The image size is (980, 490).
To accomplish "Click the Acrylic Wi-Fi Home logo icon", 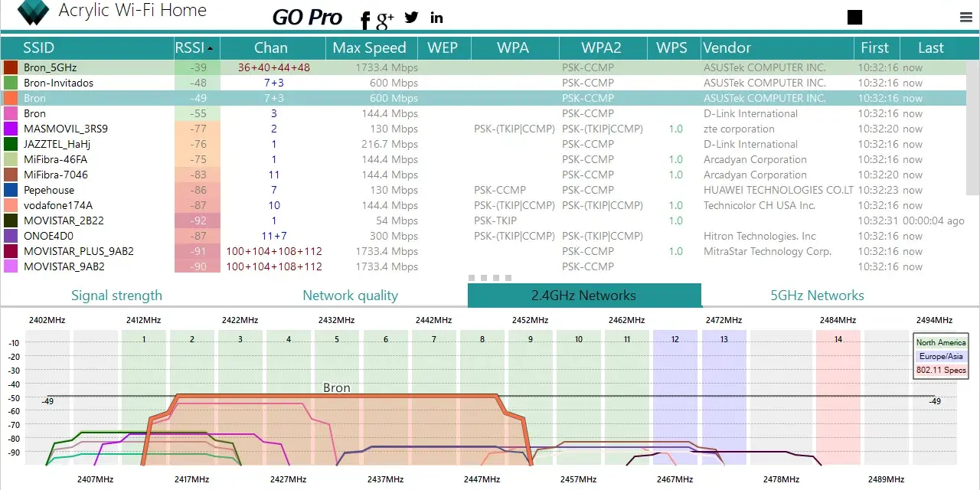I will [x=33, y=11].
